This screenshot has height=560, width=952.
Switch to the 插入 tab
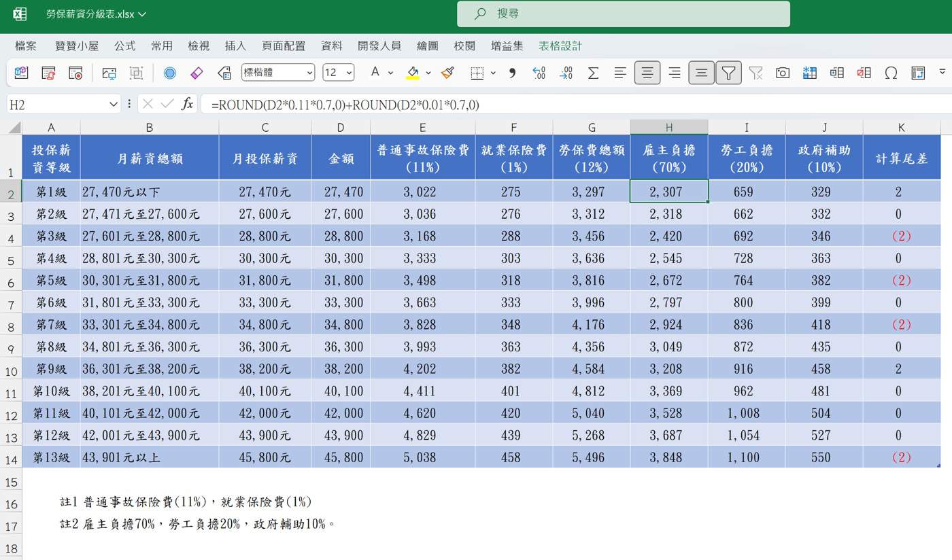point(235,46)
